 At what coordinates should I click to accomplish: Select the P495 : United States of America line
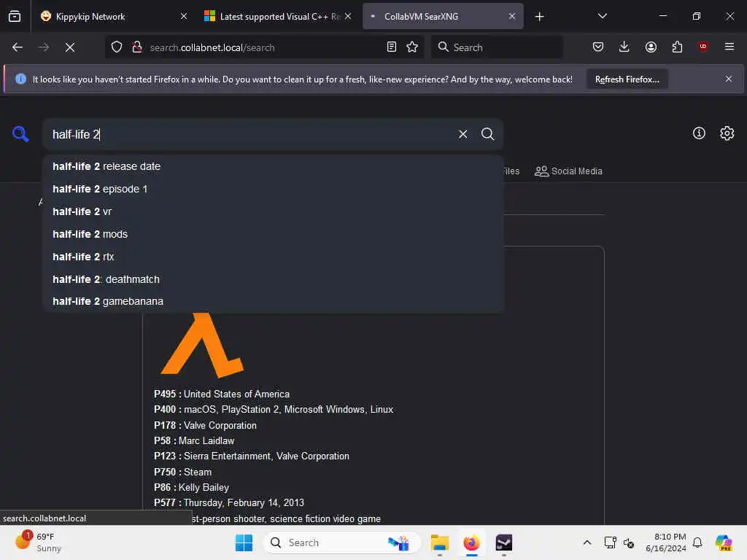(x=222, y=394)
